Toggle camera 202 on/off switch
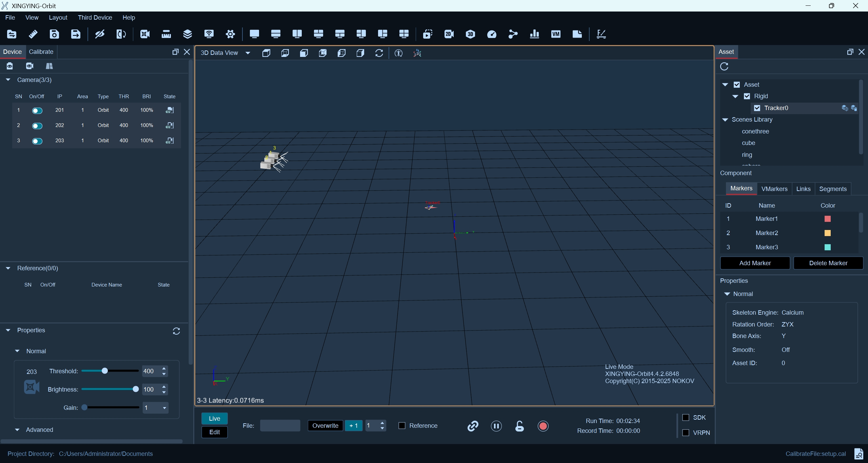The height and width of the screenshot is (463, 868). 37,126
